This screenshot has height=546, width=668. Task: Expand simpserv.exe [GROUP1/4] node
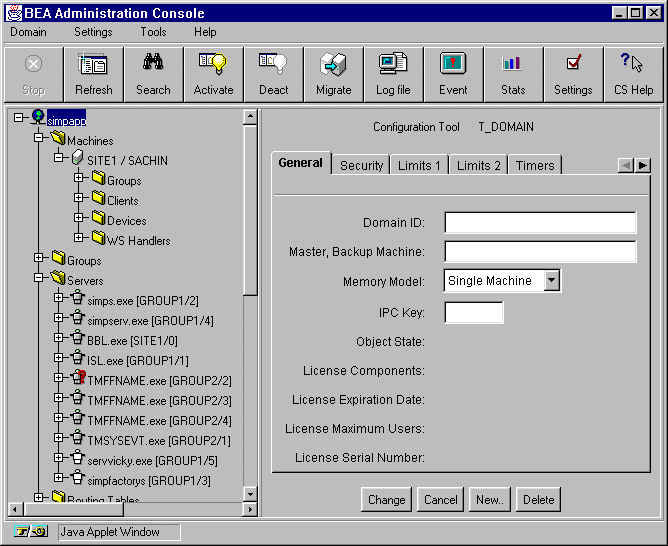[x=58, y=317]
